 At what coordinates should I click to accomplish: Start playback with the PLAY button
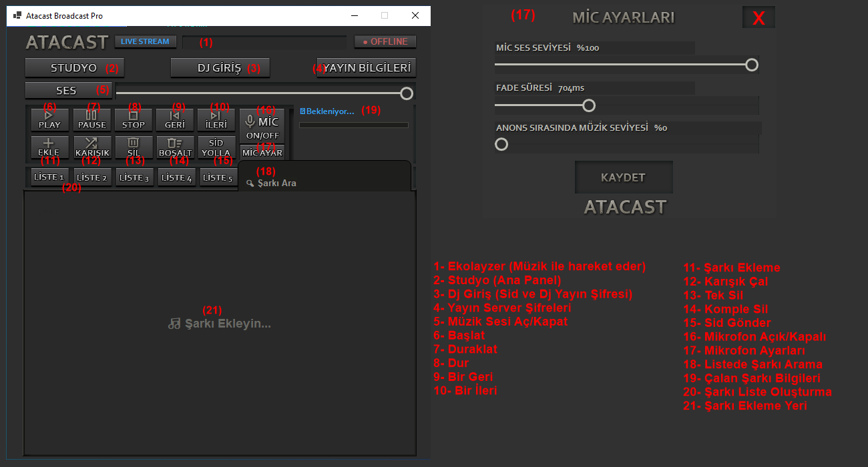pyautogui.click(x=49, y=120)
